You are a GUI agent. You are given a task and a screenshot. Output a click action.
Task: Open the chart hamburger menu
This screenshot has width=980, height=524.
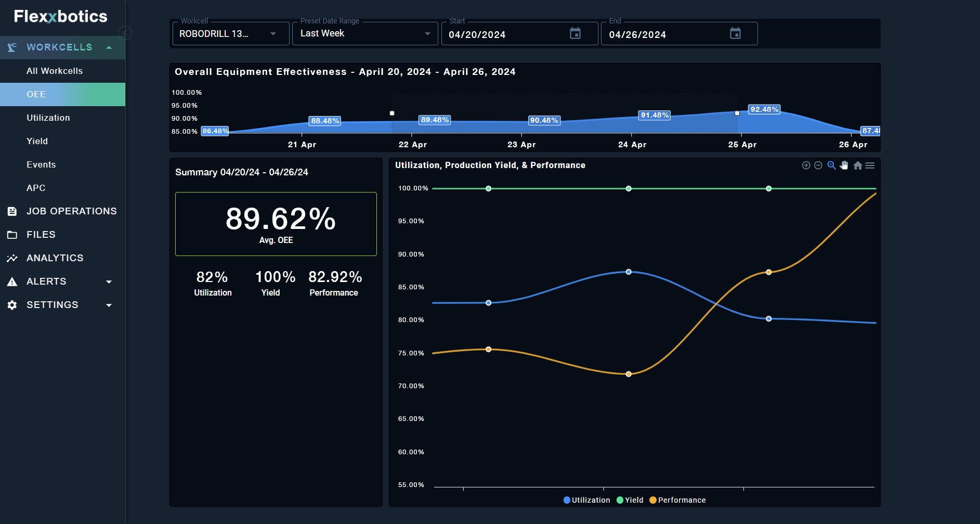(870, 165)
